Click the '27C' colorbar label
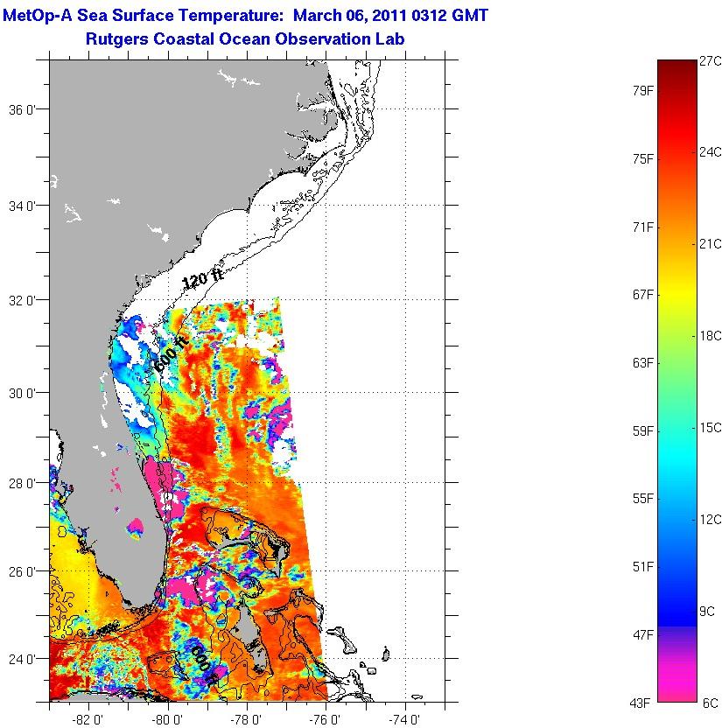This screenshot has width=722, height=728. click(x=710, y=61)
